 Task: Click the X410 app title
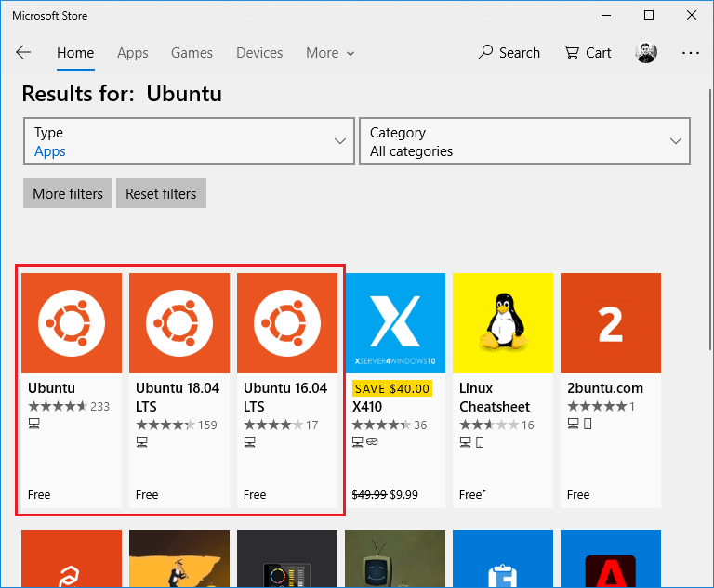click(367, 407)
